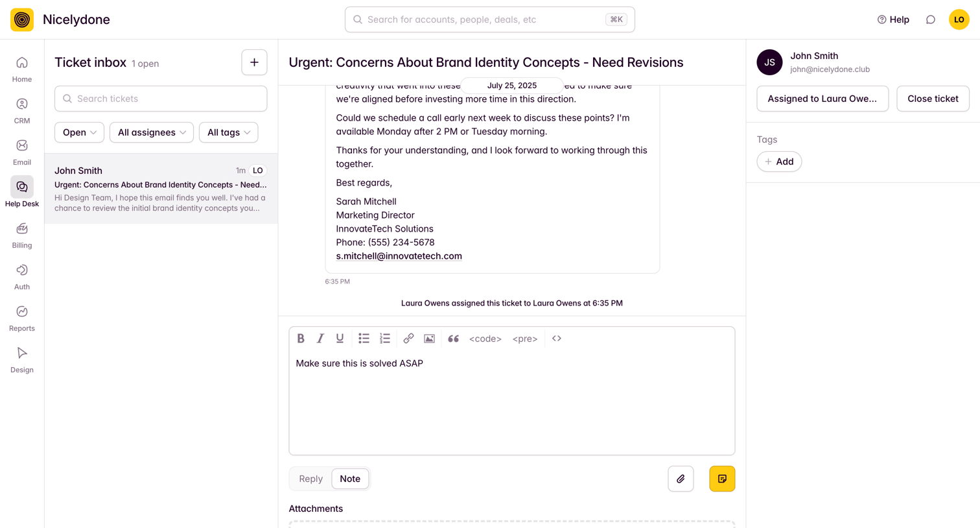Insert a numbered list
980x528 pixels.
[x=385, y=339]
